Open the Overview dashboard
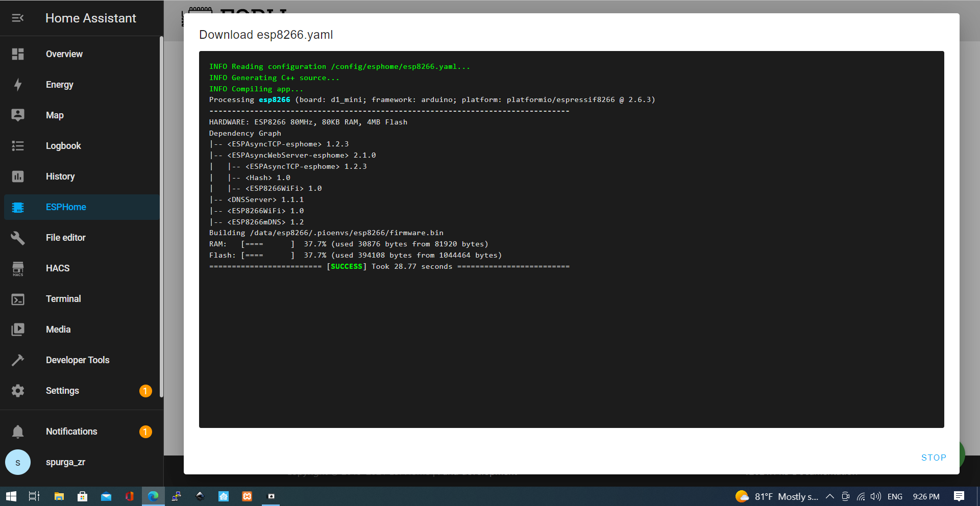980x506 pixels. pyautogui.click(x=82, y=54)
